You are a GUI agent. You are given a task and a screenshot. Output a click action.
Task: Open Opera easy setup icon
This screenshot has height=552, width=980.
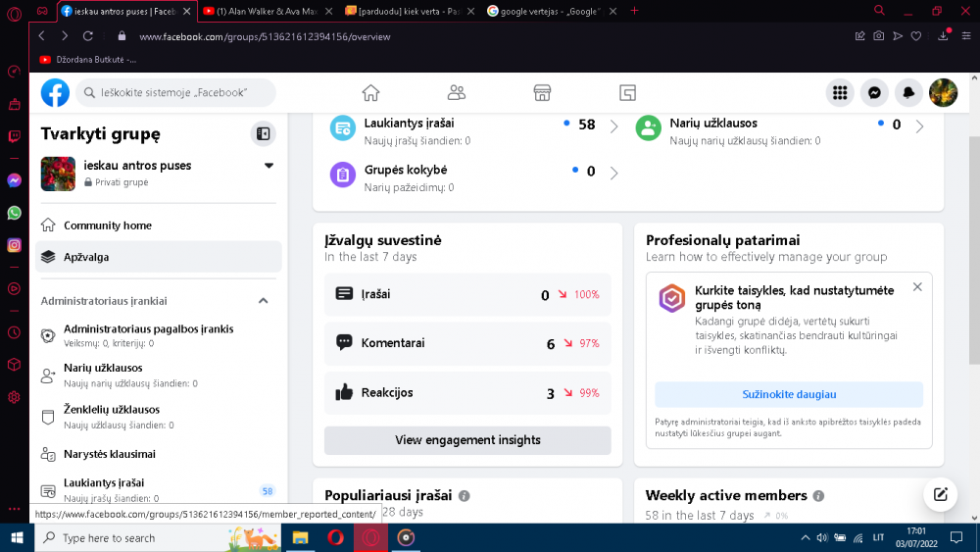coord(966,36)
